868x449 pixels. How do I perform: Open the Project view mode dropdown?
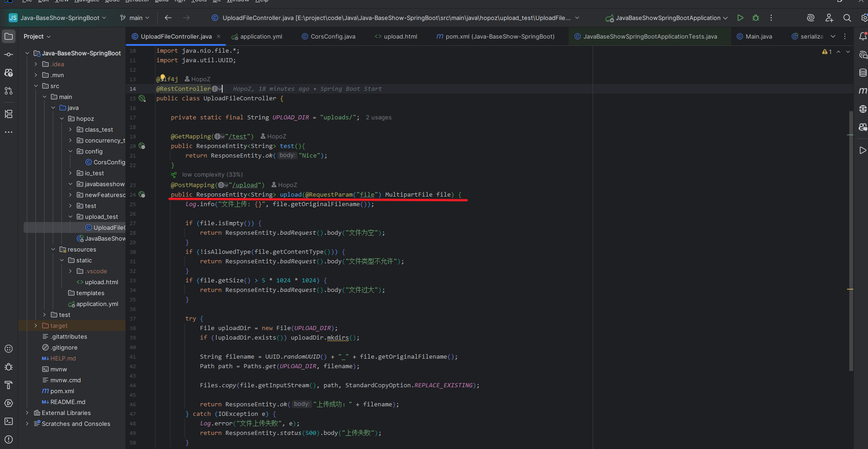37,36
